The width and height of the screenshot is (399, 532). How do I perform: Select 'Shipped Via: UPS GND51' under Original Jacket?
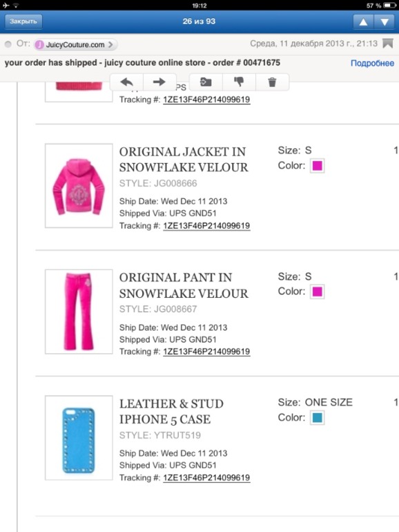click(168, 213)
